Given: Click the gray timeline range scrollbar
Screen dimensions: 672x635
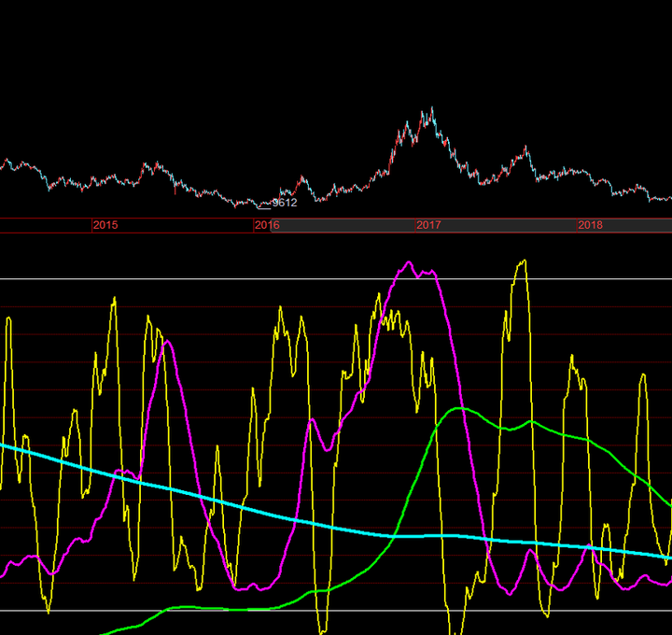Looking at the screenshot, I should coord(471,226).
